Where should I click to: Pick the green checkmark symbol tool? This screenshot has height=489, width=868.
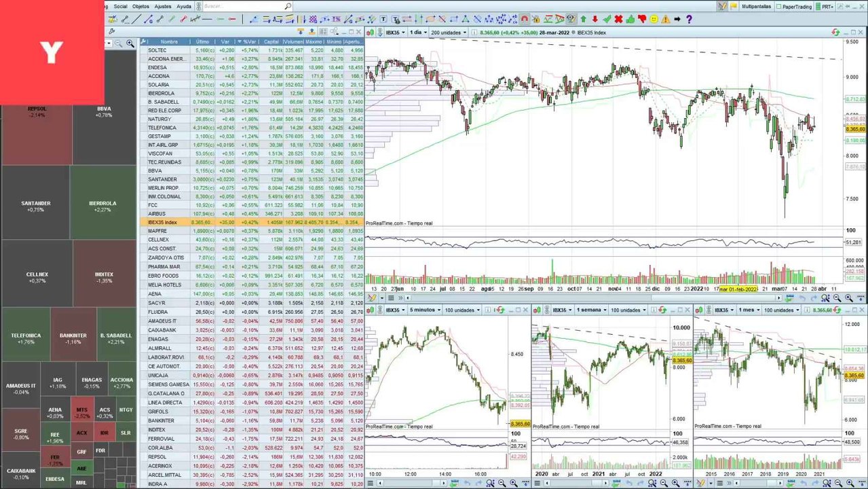tap(607, 19)
